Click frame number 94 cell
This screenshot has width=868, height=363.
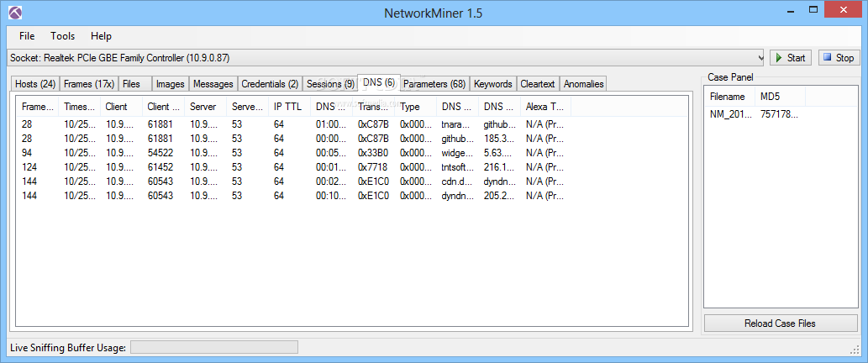[x=27, y=152]
